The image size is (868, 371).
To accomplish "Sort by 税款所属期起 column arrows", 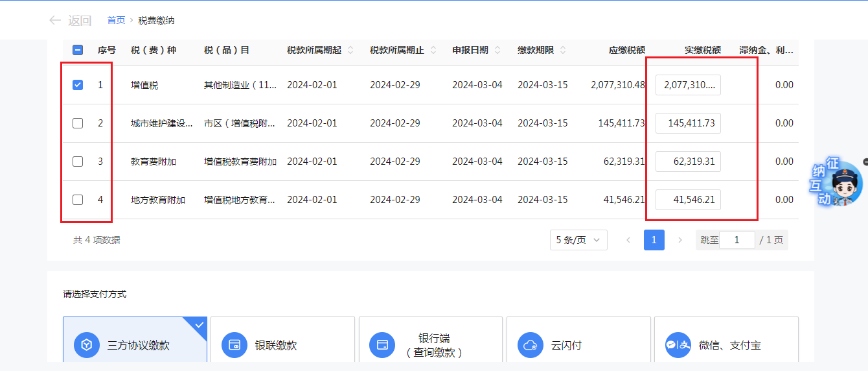I will click(x=350, y=50).
